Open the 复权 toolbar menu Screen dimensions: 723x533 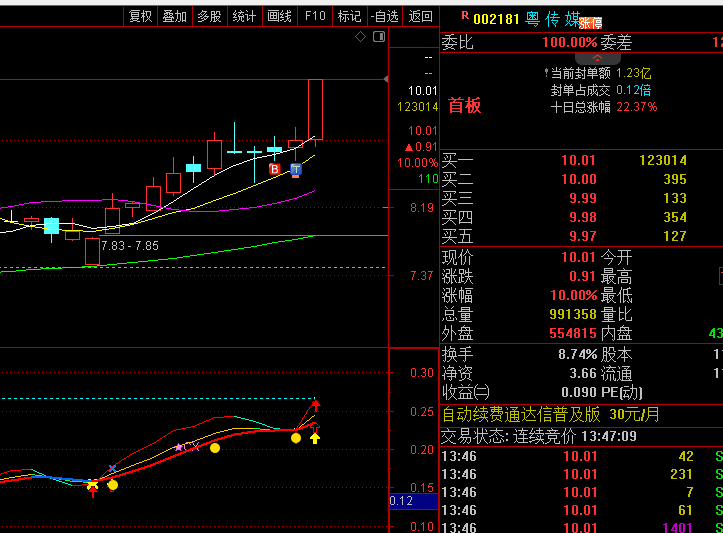(x=140, y=17)
